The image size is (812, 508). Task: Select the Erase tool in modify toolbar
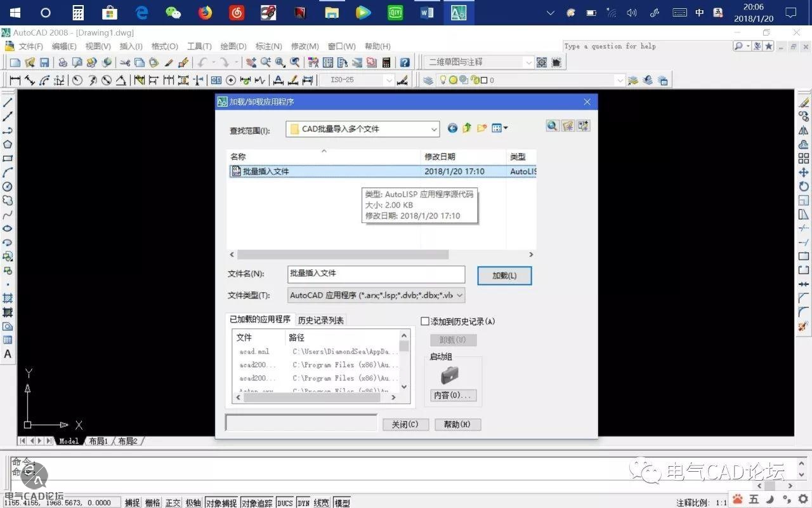(x=804, y=103)
